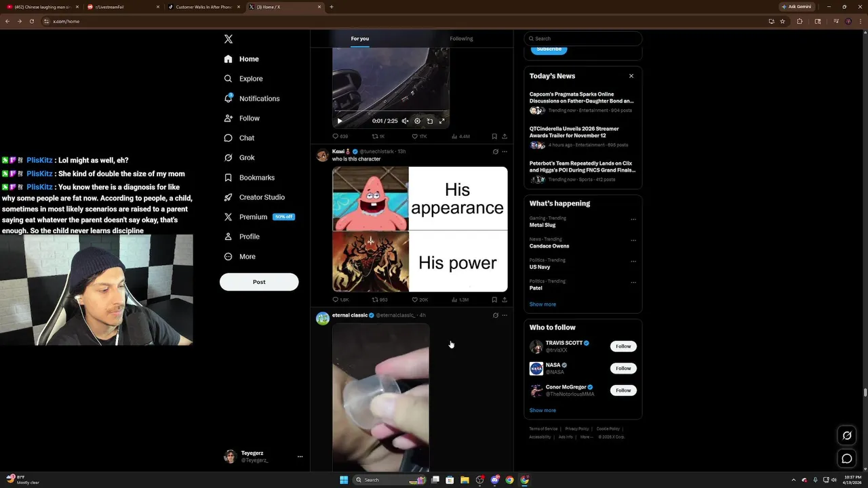Click Grok icon on tunechistark's post
This screenshot has height=488, width=868.
495,152
